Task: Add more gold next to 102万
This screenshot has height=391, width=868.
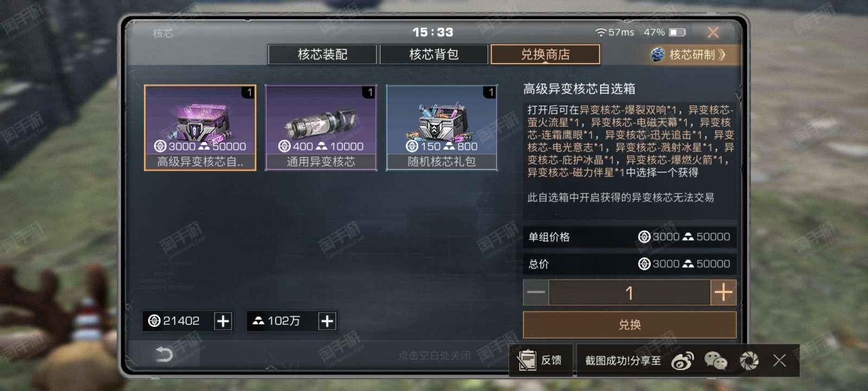Action: (x=327, y=321)
